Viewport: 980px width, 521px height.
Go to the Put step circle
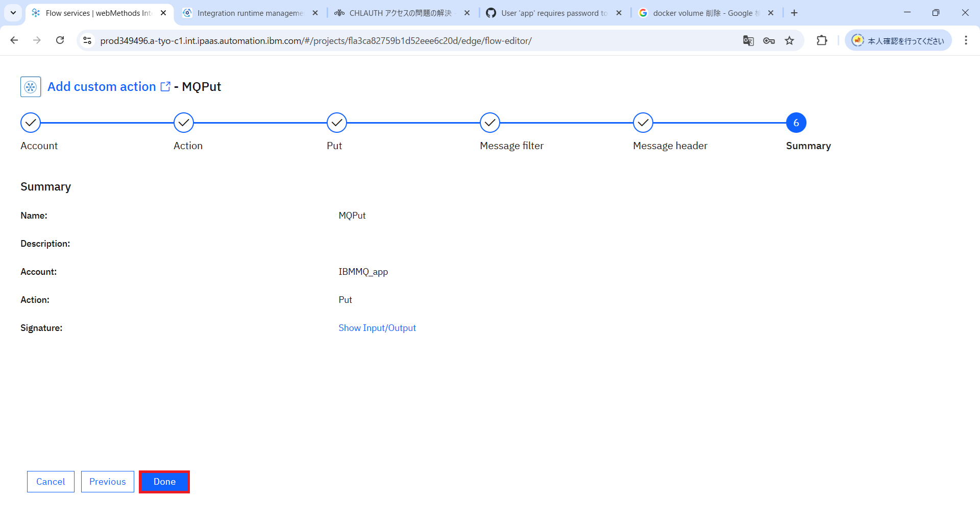pyautogui.click(x=337, y=123)
